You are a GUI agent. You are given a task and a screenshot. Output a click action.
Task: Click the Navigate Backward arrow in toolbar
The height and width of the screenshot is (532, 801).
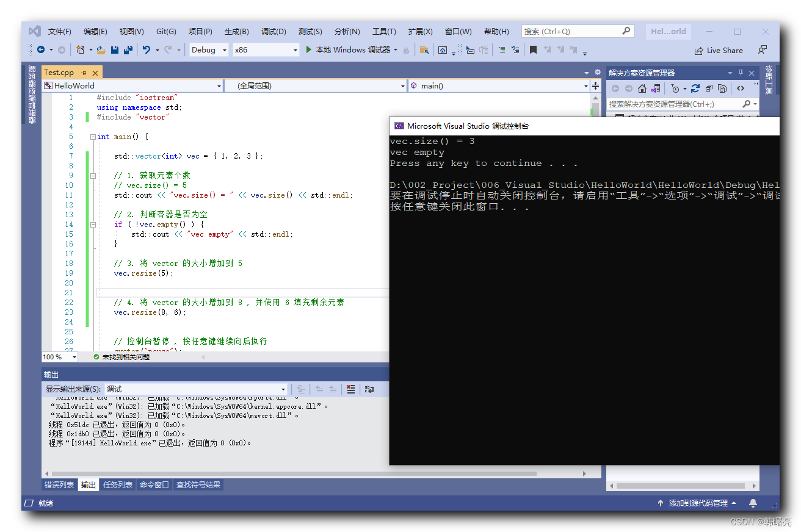pyautogui.click(x=41, y=50)
